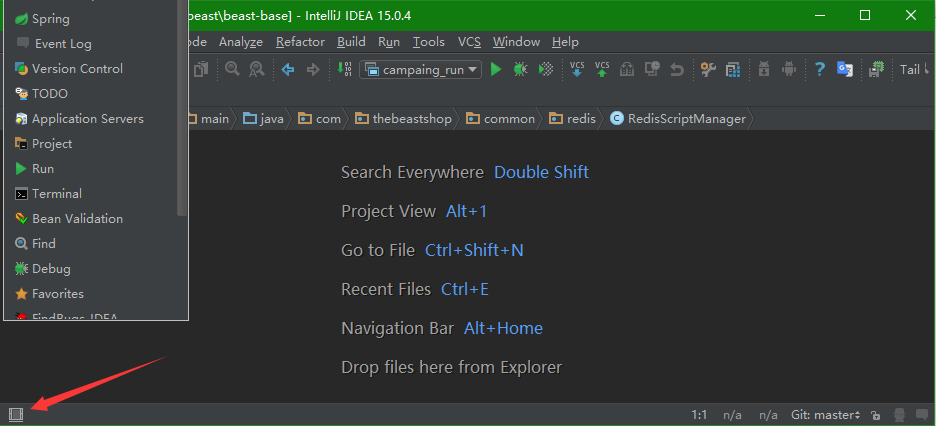The width and height of the screenshot is (936, 426).
Task: Click the Tail toolbar button
Action: [911, 70]
